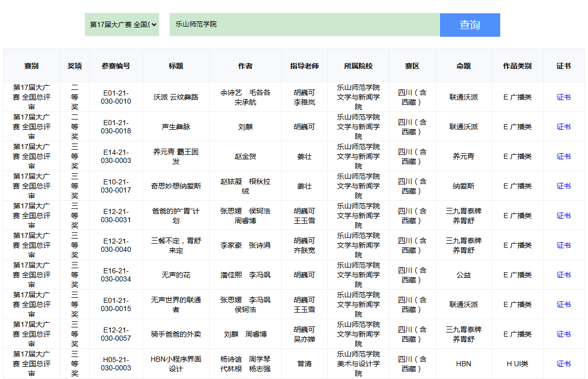
Task: Click the 指导老师 column header
Action: [x=304, y=66]
